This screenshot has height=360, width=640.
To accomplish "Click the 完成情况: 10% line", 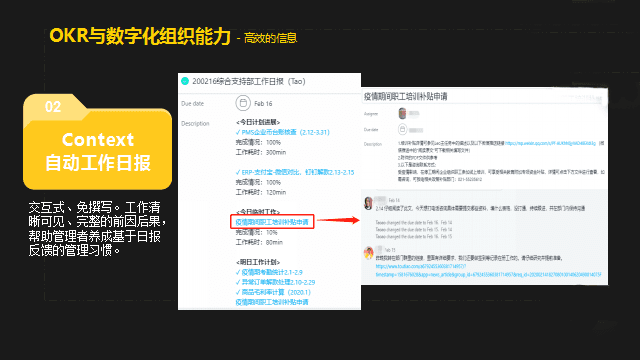I will click(x=256, y=232).
